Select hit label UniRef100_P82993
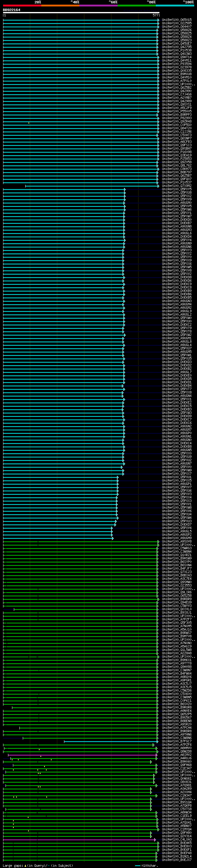This screenshot has height=868, width=197. coord(176,118)
